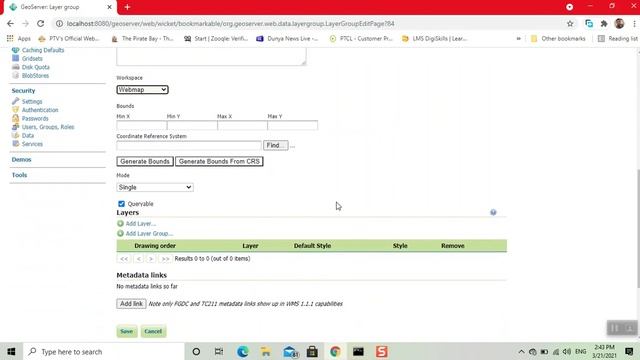Screen dimensions: 640x360
Task: Click the Security section heading
Action: pos(23,91)
